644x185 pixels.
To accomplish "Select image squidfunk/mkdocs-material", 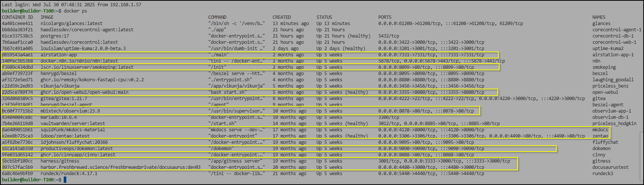I will click(73, 130).
